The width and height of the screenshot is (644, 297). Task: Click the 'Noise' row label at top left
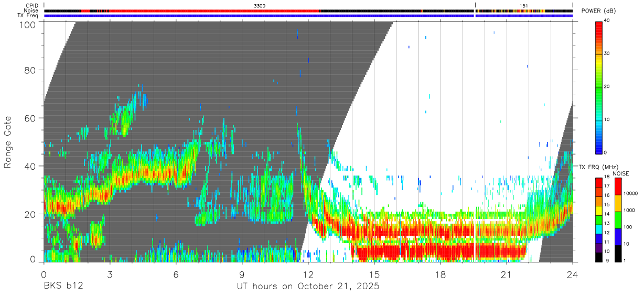pyautogui.click(x=31, y=10)
